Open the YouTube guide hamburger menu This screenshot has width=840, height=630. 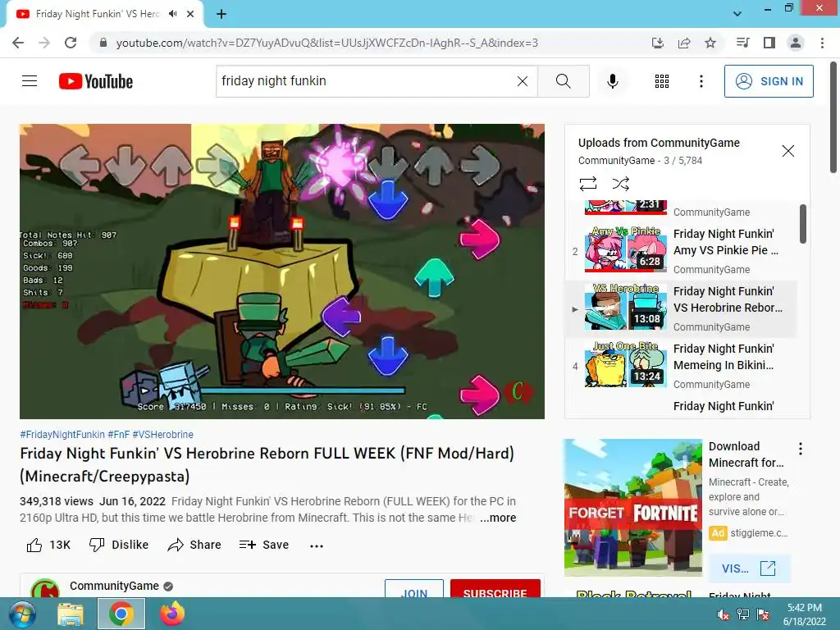coord(30,81)
